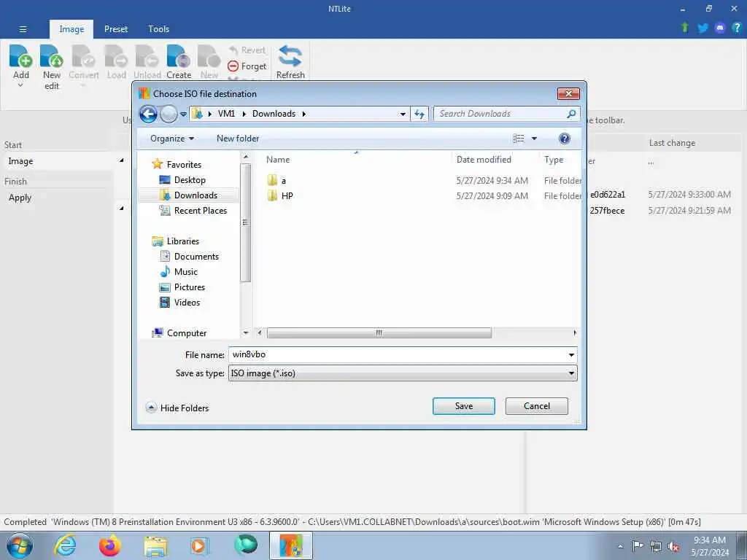Open Windows Media Player from taskbar
Screen dimensions: 747x560
pos(198,545)
